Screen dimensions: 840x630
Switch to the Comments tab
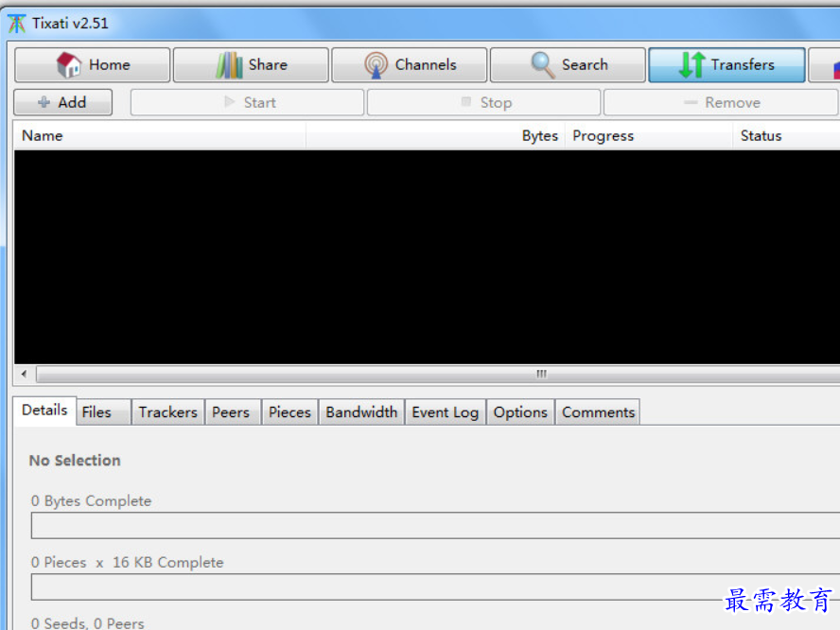click(598, 412)
